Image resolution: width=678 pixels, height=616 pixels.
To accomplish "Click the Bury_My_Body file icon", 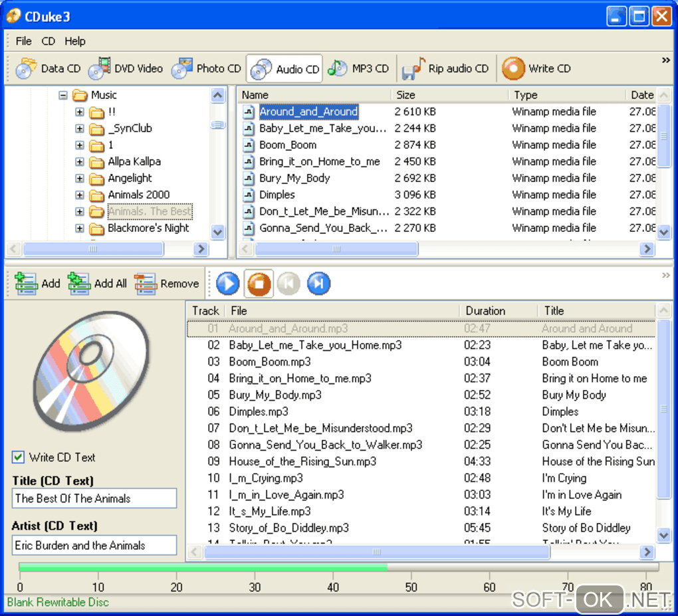I will click(x=248, y=178).
